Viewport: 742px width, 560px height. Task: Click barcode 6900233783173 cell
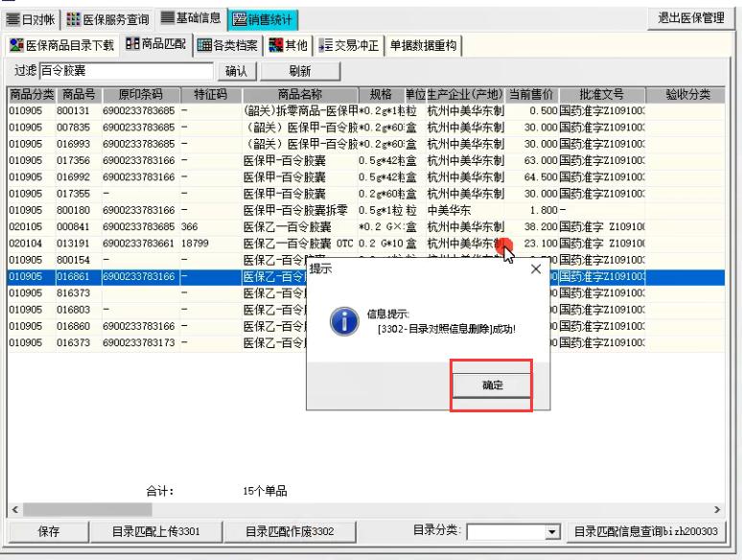139,342
